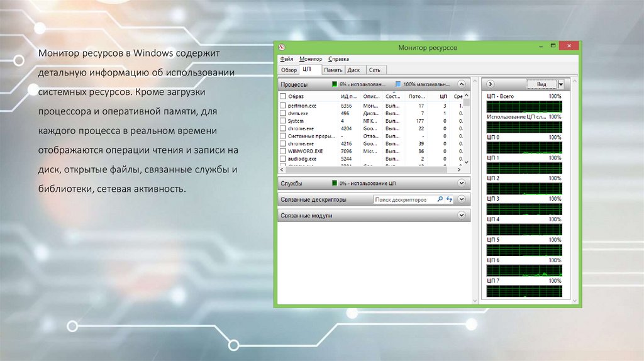644x361 pixels.
Task: Sort processes by ЦП column header
Action: click(443, 96)
